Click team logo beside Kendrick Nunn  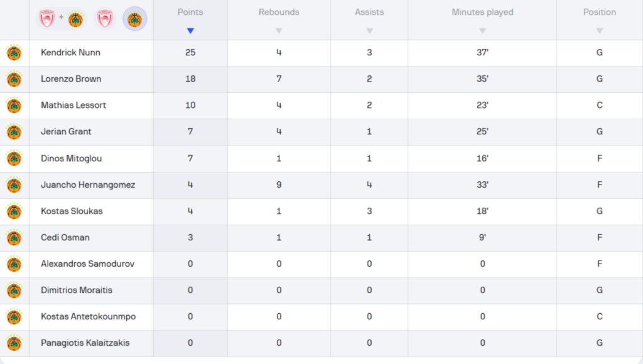click(14, 53)
